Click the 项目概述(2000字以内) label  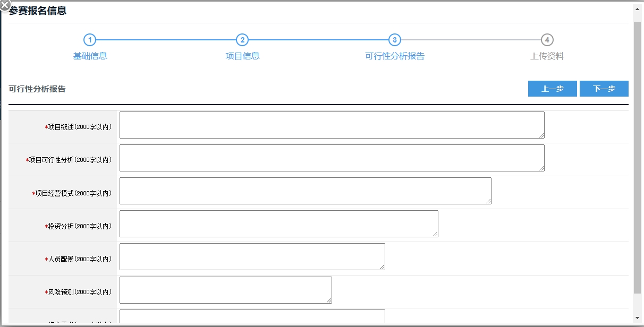[78, 127]
